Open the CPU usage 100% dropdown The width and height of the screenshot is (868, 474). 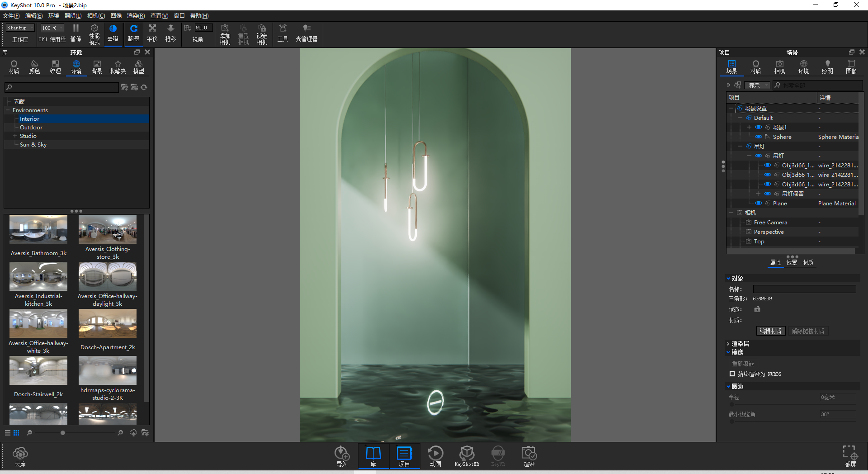point(52,28)
